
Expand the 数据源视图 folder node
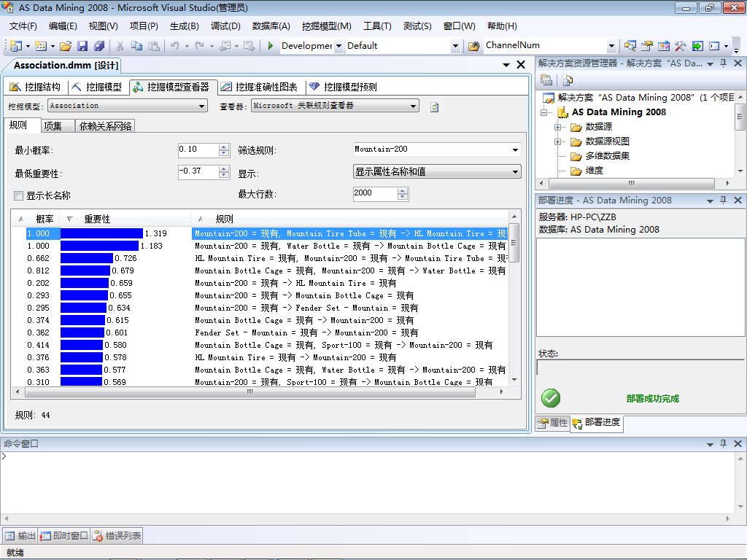pyautogui.click(x=557, y=142)
